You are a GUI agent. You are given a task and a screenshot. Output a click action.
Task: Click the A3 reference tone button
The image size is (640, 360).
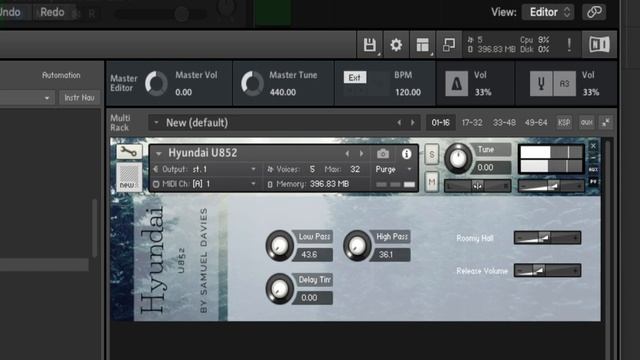[x=564, y=84]
